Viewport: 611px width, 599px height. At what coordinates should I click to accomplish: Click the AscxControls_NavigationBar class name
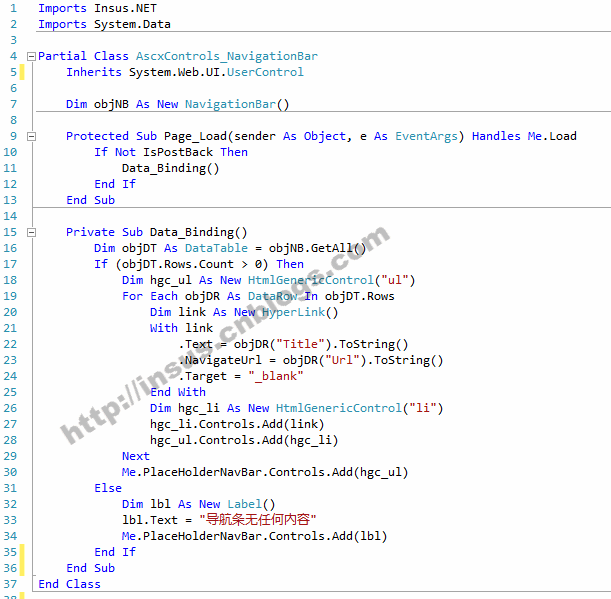[227, 56]
